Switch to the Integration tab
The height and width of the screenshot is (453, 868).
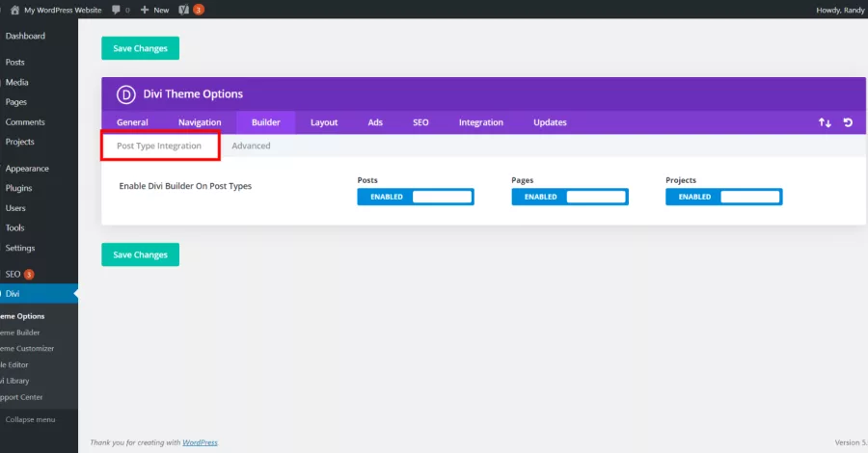tap(481, 122)
